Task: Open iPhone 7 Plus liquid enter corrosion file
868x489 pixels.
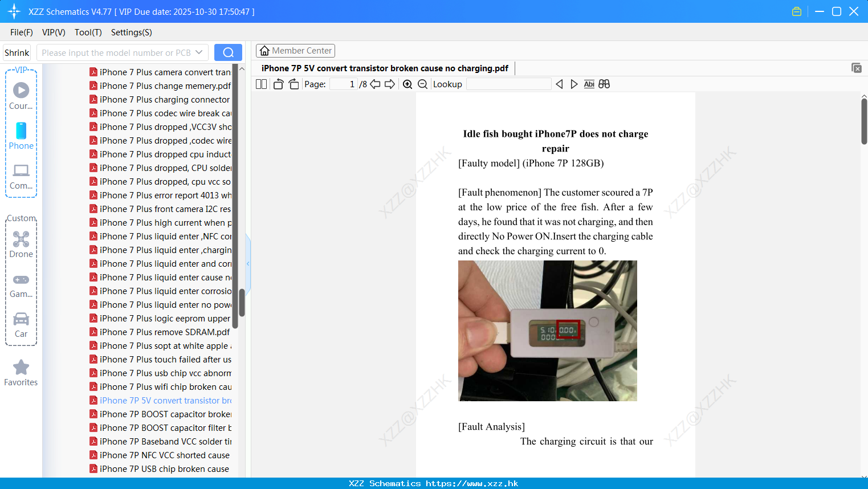Action: tap(160, 291)
